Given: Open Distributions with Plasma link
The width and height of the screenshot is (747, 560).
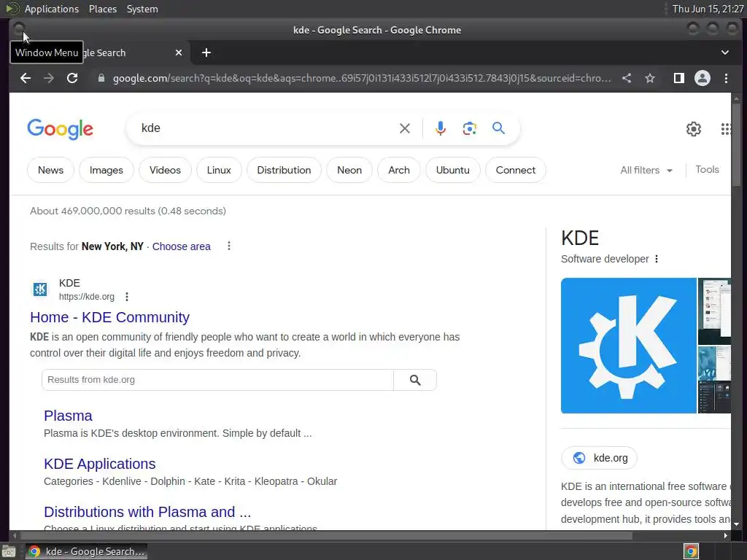Looking at the screenshot, I should click(147, 512).
